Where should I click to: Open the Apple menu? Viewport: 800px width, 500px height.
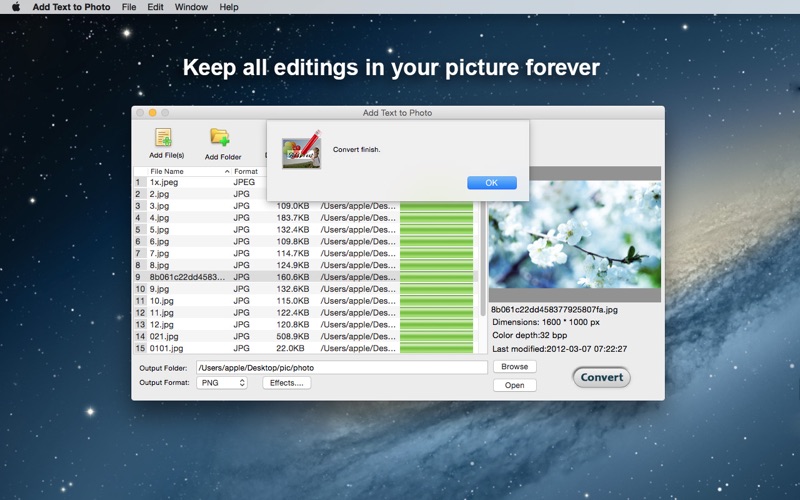(x=16, y=7)
